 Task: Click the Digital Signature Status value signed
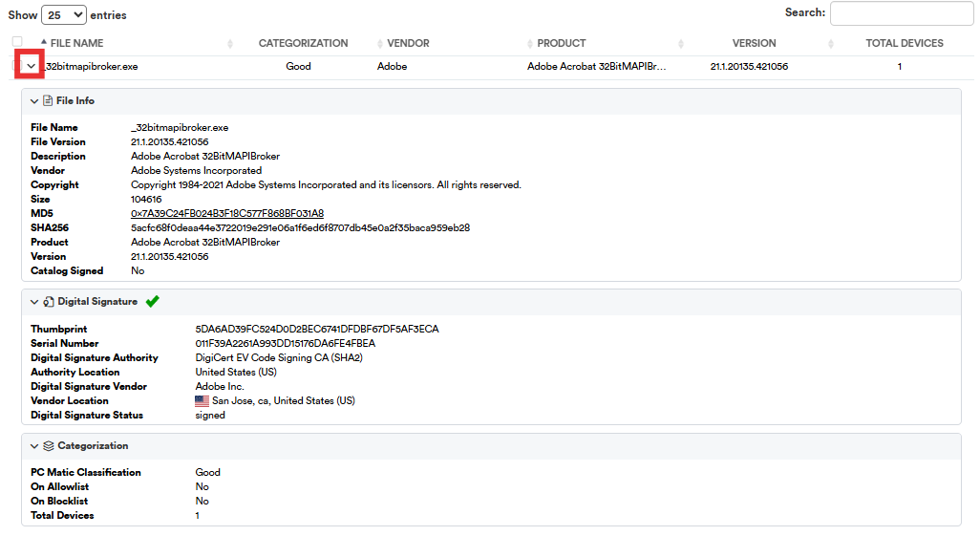click(210, 416)
